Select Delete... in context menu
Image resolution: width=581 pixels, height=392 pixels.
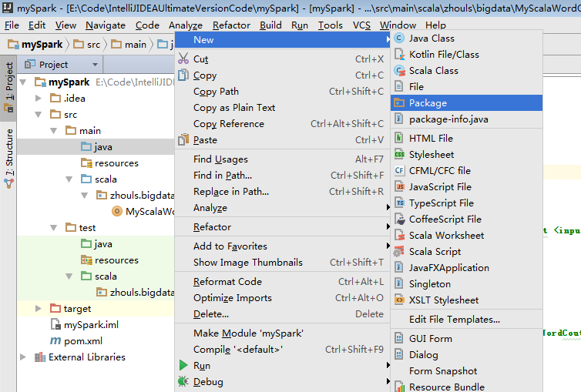click(282, 314)
